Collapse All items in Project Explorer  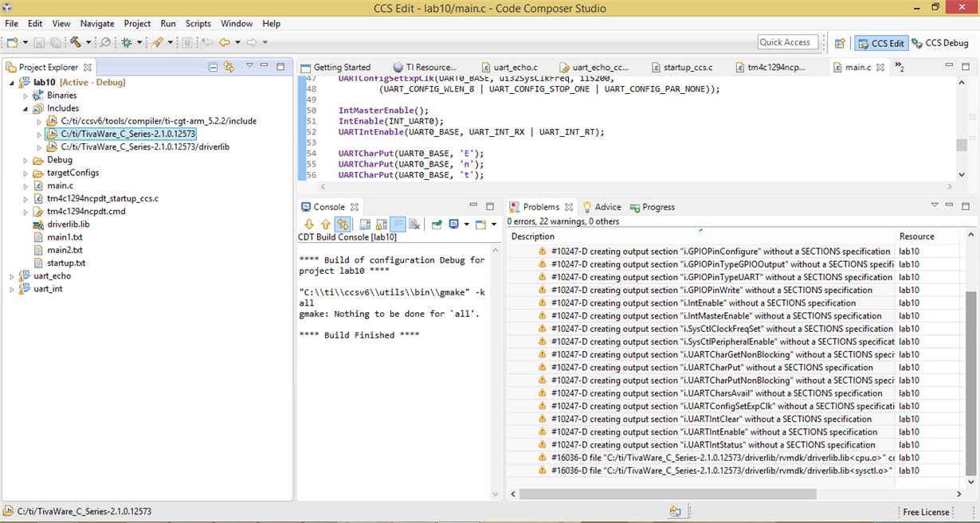213,68
